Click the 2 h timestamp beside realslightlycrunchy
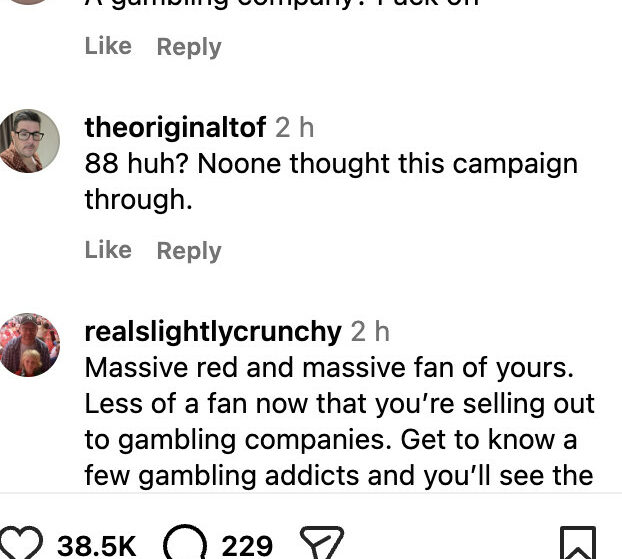622x559 pixels. tap(370, 331)
